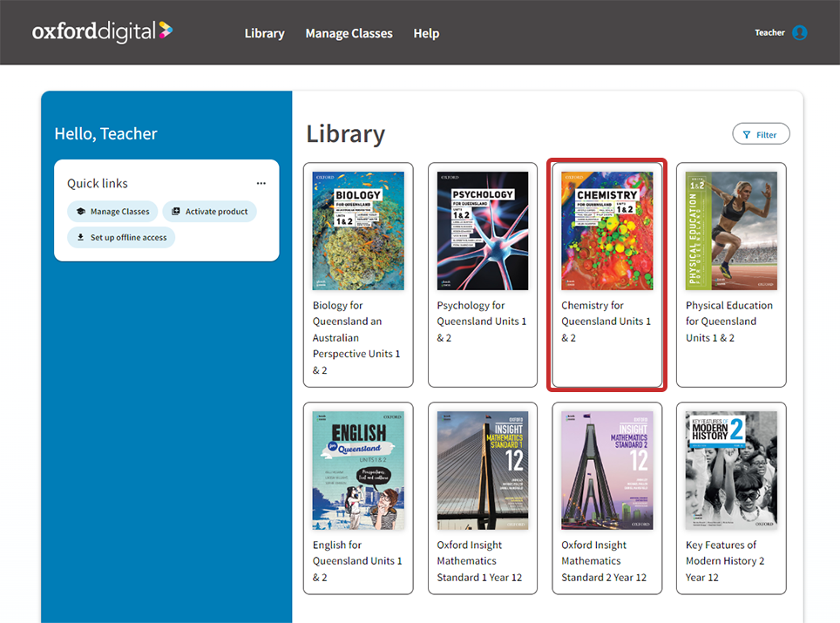This screenshot has height=623, width=840.
Task: Click title Psychology for Queensland Units 1 & 2
Action: click(482, 322)
